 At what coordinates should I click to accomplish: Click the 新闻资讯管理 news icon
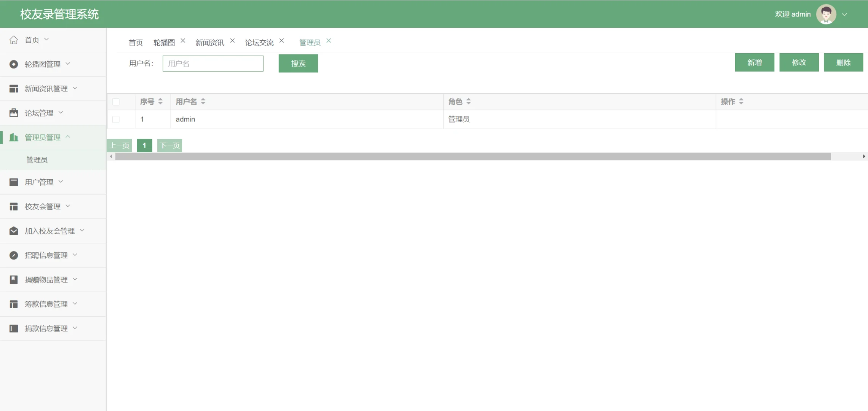14,88
